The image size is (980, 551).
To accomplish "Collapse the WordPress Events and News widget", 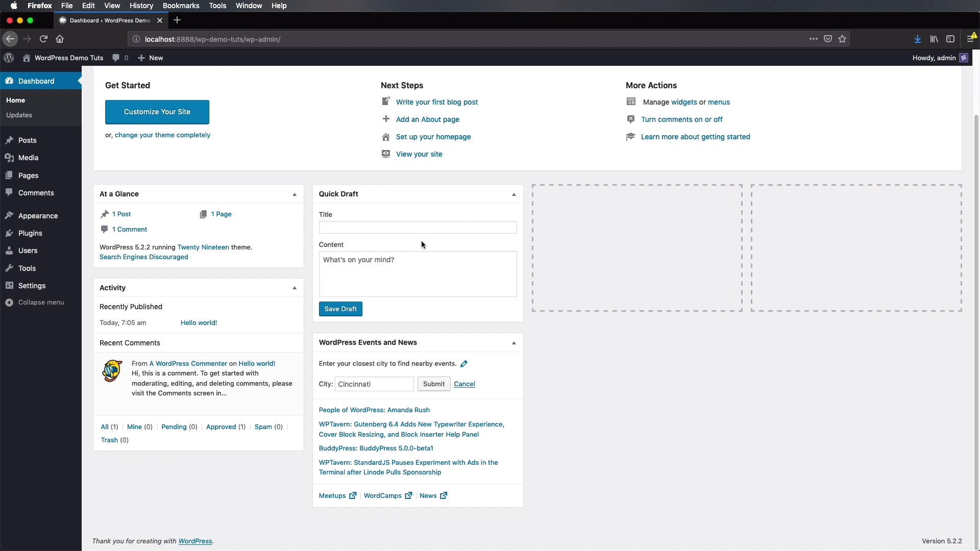I will coord(513,342).
